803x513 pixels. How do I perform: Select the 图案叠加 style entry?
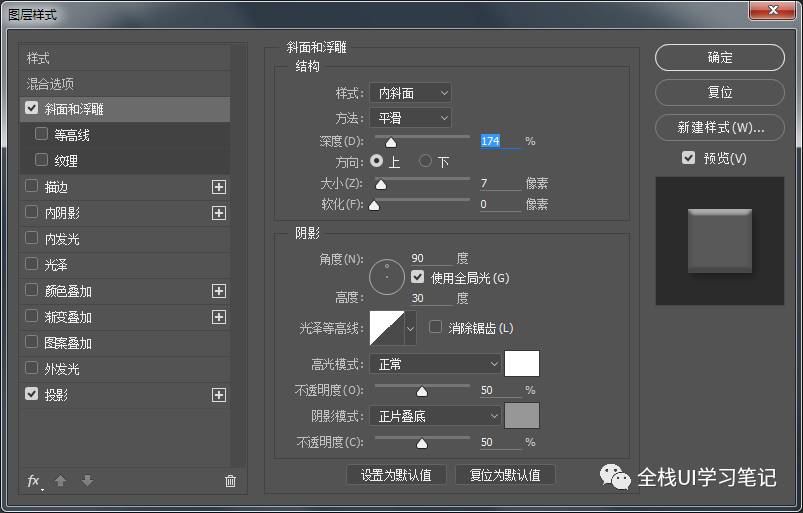(x=125, y=343)
